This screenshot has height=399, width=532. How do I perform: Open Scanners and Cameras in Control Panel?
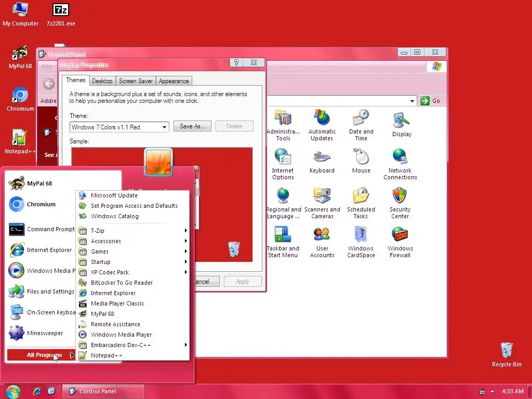(x=322, y=203)
